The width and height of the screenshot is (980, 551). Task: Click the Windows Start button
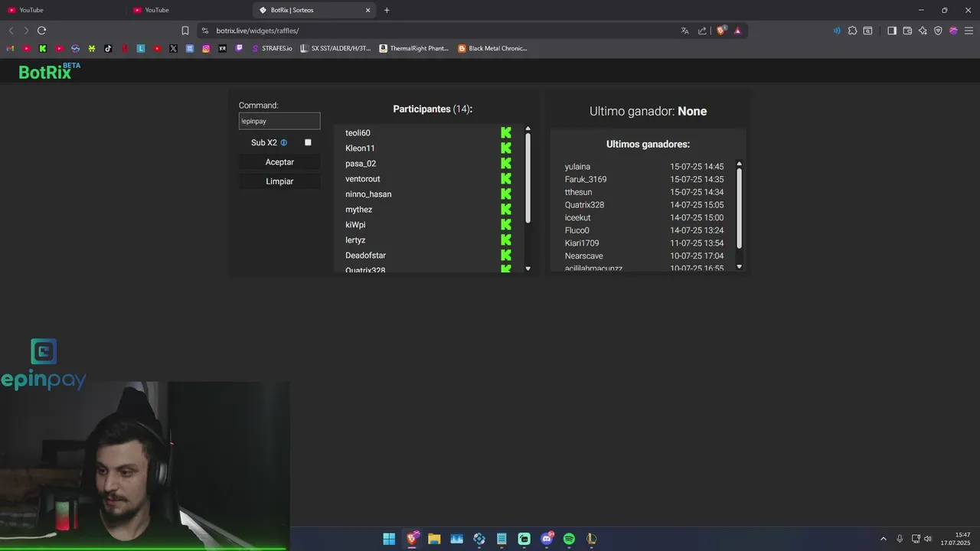point(389,539)
